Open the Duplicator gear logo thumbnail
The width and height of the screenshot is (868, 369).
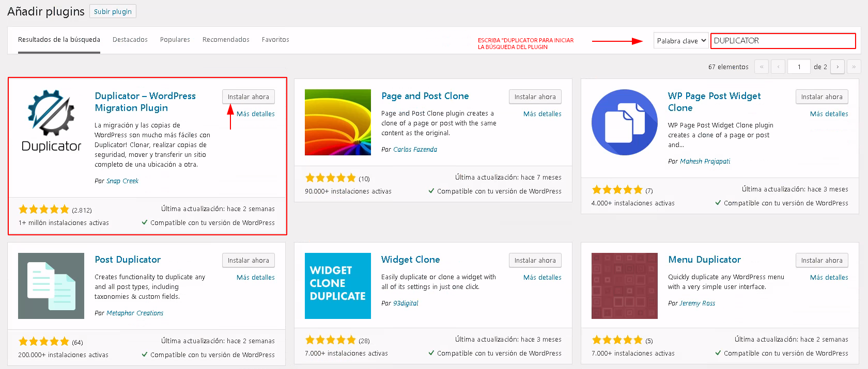(x=51, y=122)
